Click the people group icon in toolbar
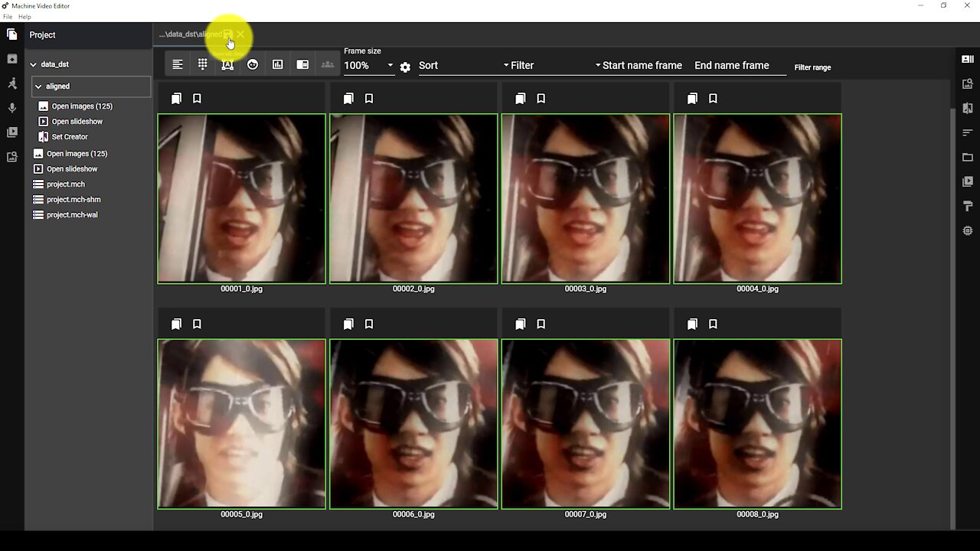Screen dimensions: 980x551 [328, 65]
